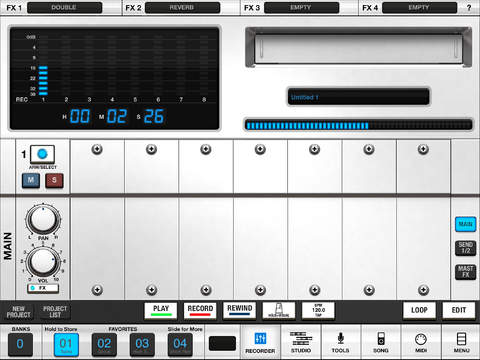
Task: Open the Tools microphone icon
Action: 340,342
